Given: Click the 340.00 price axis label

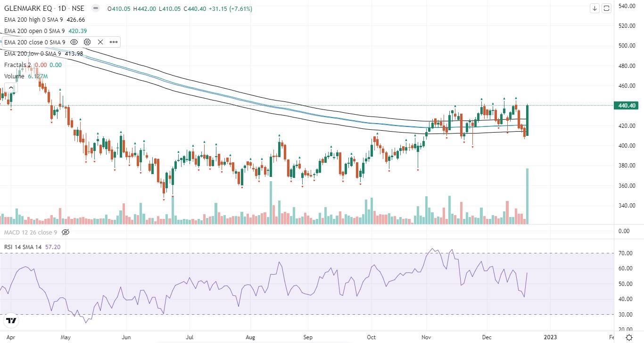Looking at the screenshot, I should [x=627, y=206].
